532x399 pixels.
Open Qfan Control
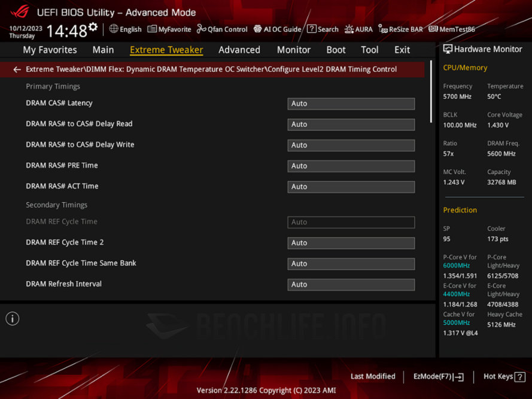tap(222, 29)
